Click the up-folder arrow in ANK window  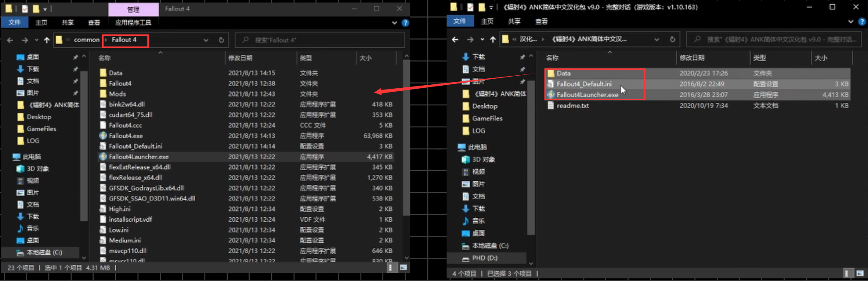(x=493, y=40)
